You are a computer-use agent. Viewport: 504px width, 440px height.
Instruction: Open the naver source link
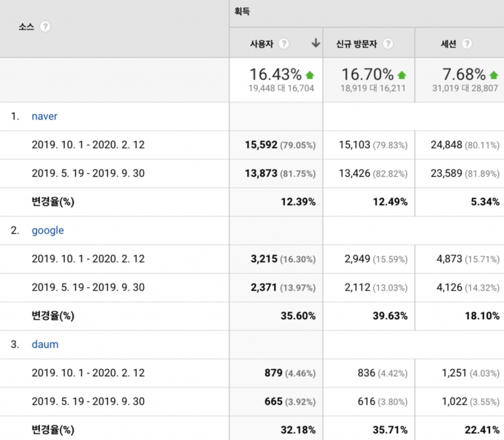point(45,116)
